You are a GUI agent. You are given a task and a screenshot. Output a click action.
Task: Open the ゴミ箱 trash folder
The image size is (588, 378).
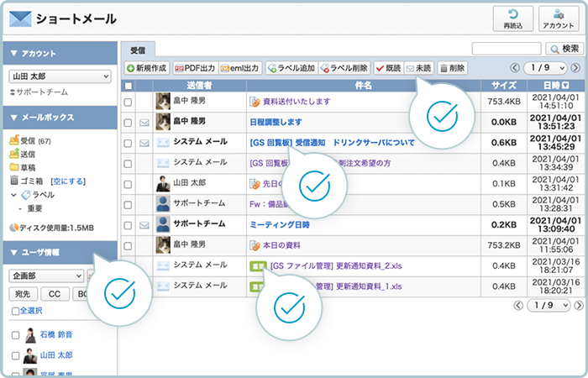(26, 181)
